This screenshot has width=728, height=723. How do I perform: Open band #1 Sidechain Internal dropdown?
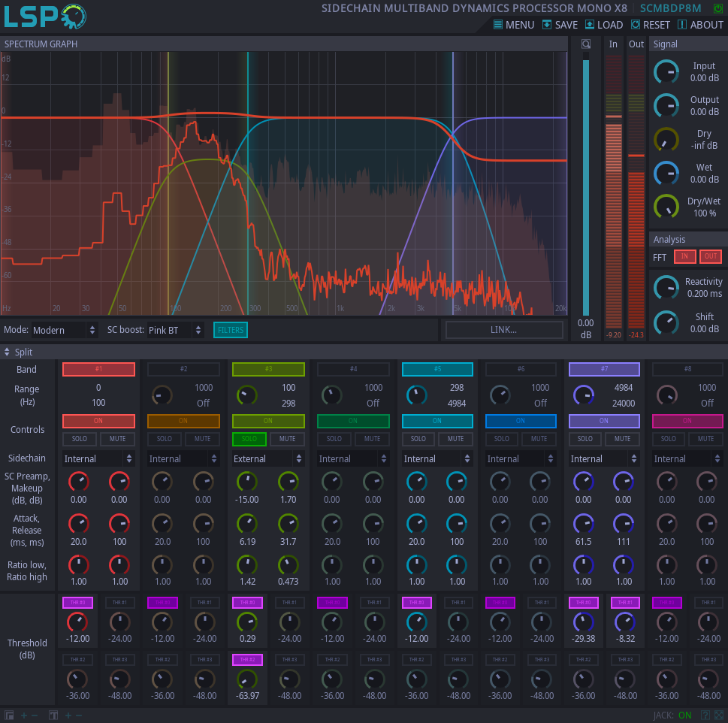[98, 458]
